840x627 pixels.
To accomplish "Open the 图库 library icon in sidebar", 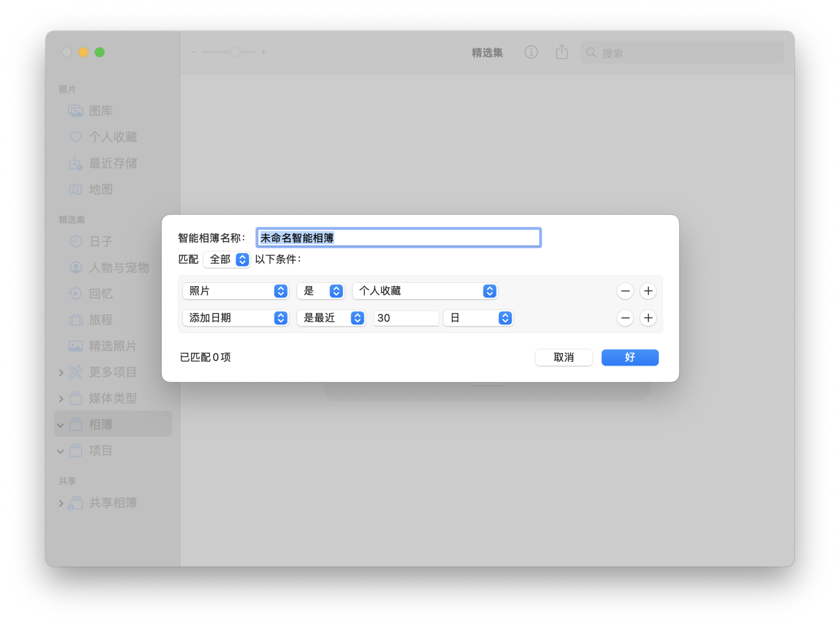I will point(76,111).
